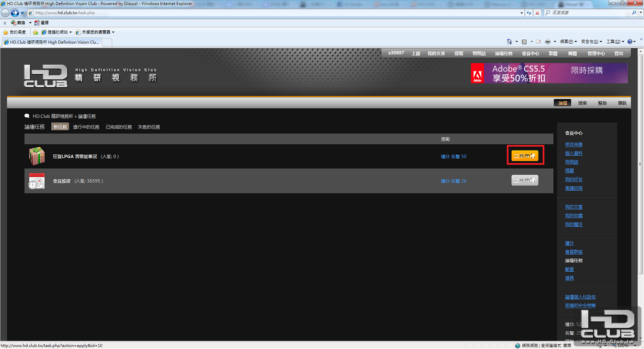This screenshot has height=349, width=644.
Task: Select the 論壇 main nav tab
Action: [563, 103]
